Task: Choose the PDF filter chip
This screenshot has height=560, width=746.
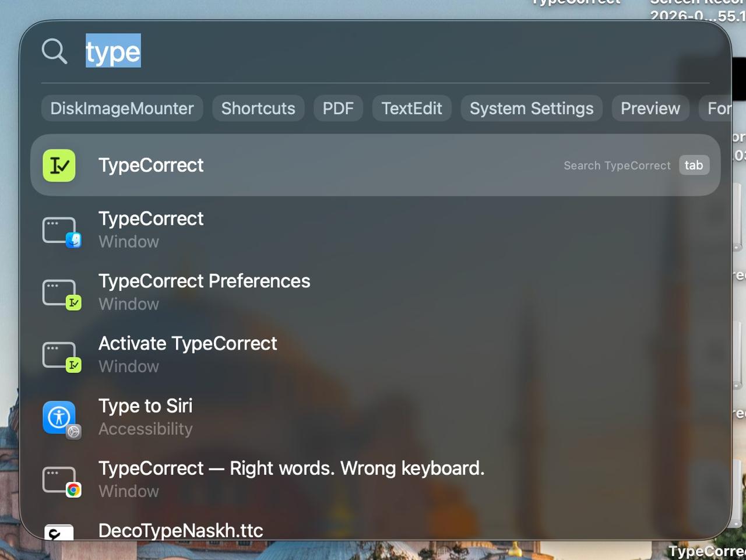Action: 338,108
